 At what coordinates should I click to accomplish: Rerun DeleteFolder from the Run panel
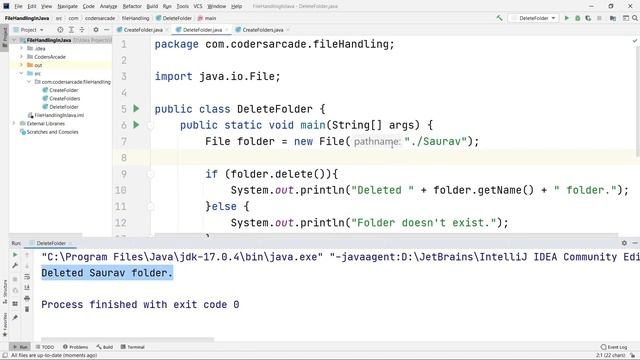click(15, 255)
